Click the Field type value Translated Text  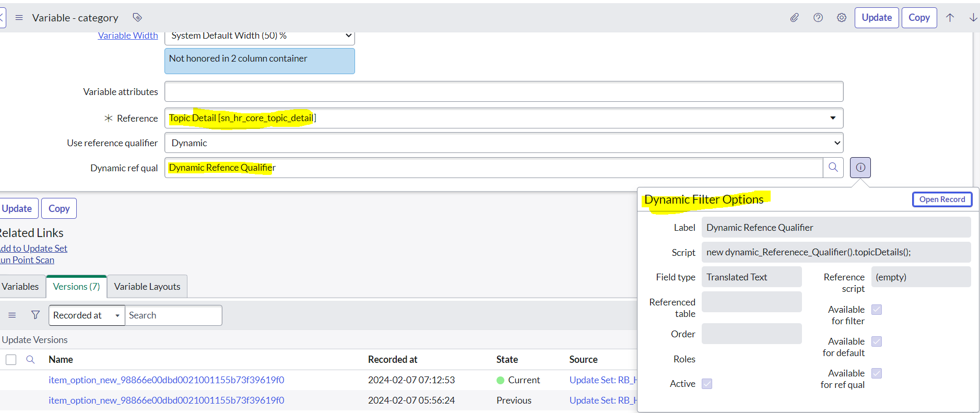751,277
